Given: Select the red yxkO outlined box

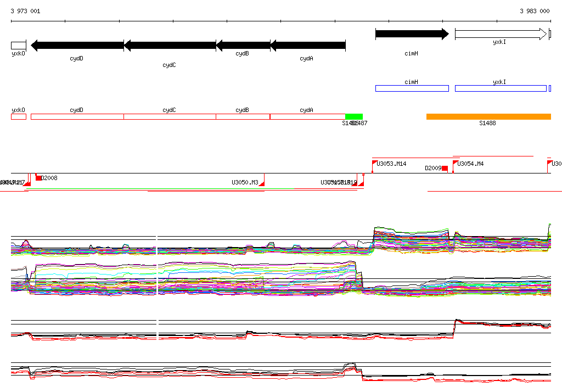Looking at the screenshot, I should [x=19, y=117].
